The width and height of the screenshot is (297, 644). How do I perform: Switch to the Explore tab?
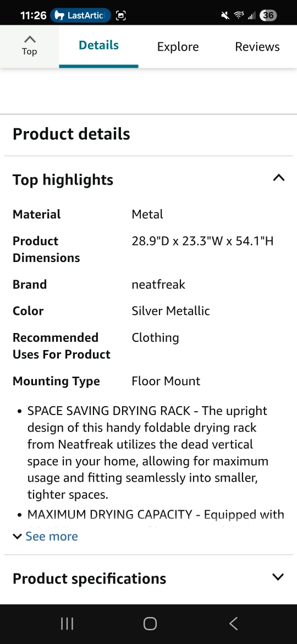(x=178, y=46)
